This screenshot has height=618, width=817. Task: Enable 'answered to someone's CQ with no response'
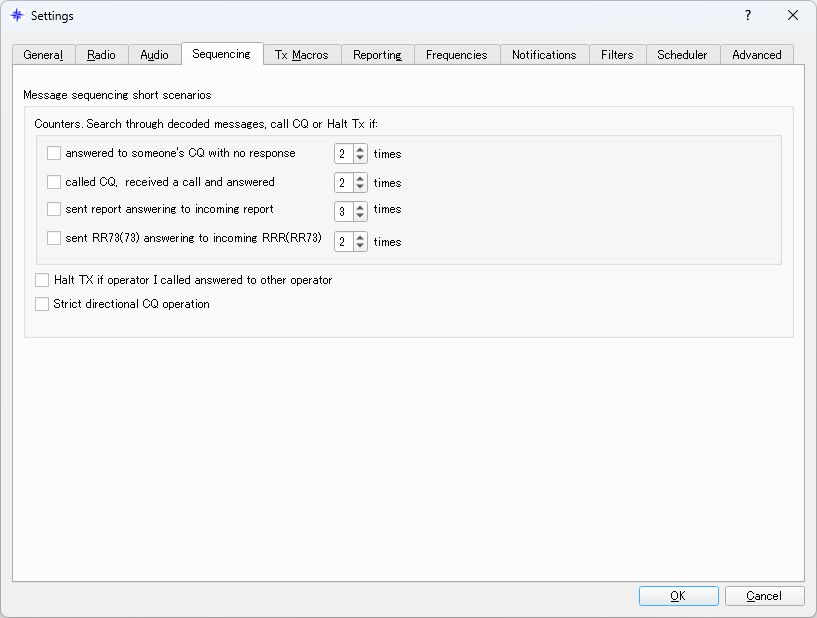[54, 153]
